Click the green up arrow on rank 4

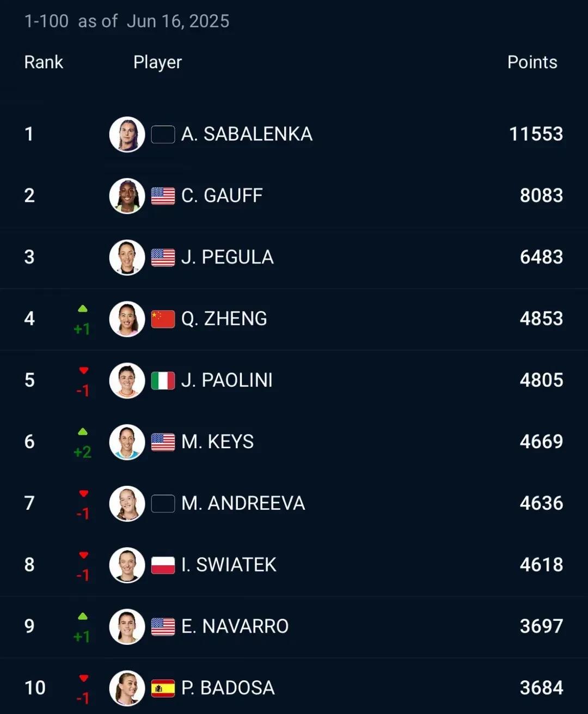[x=83, y=309]
